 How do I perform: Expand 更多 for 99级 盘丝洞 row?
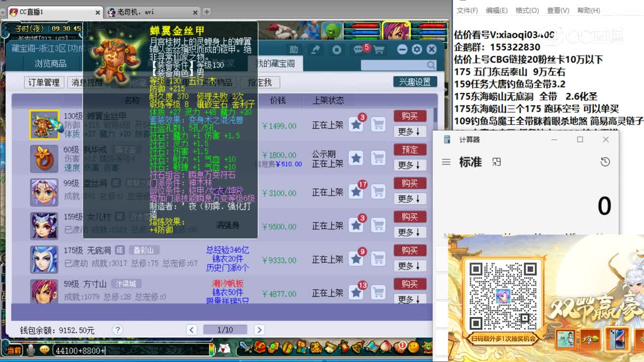(x=410, y=199)
